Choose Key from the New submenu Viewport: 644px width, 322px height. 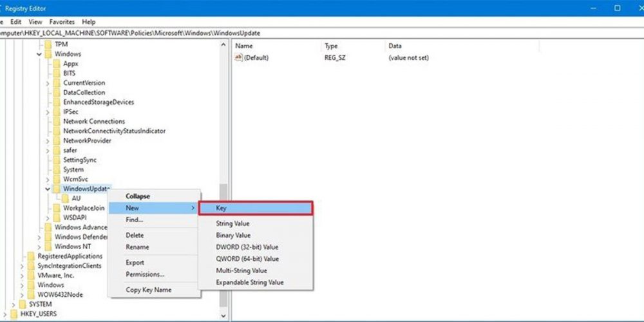(256, 209)
